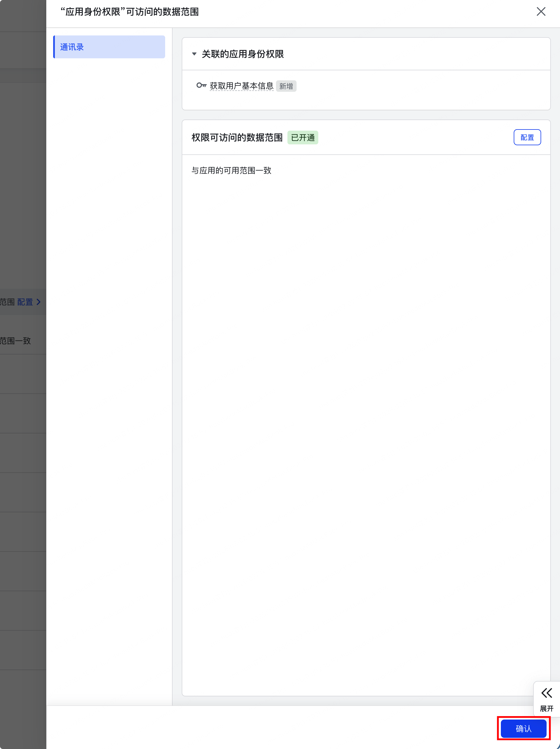Screen dimensions: 560x749
Task: Click the right chevron after background 配置
Action: pos(39,302)
